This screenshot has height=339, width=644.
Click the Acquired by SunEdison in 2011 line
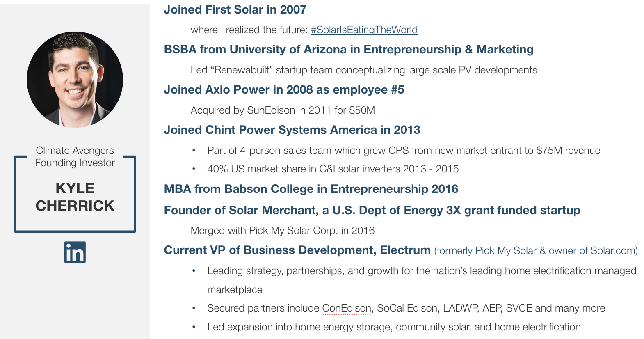click(x=283, y=110)
